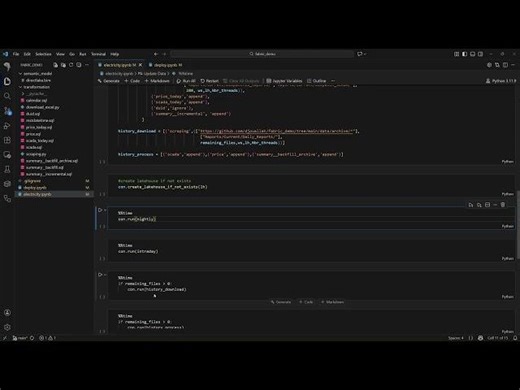The height and width of the screenshot is (390, 520).
Task: Run the history_download cell
Action: (100, 275)
